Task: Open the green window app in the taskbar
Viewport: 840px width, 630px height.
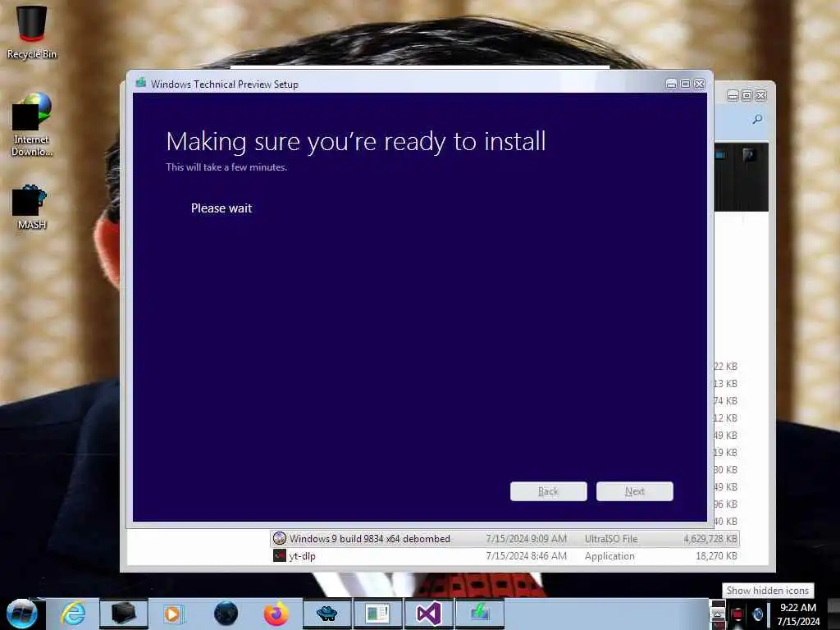Action: coord(377,614)
